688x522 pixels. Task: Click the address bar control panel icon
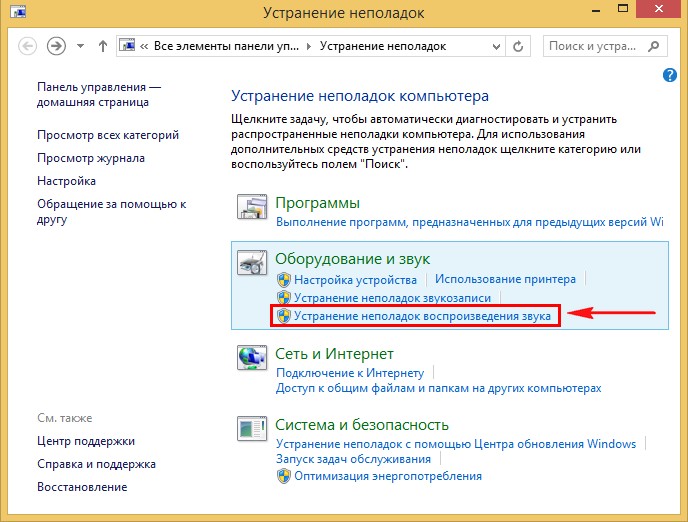pos(127,45)
